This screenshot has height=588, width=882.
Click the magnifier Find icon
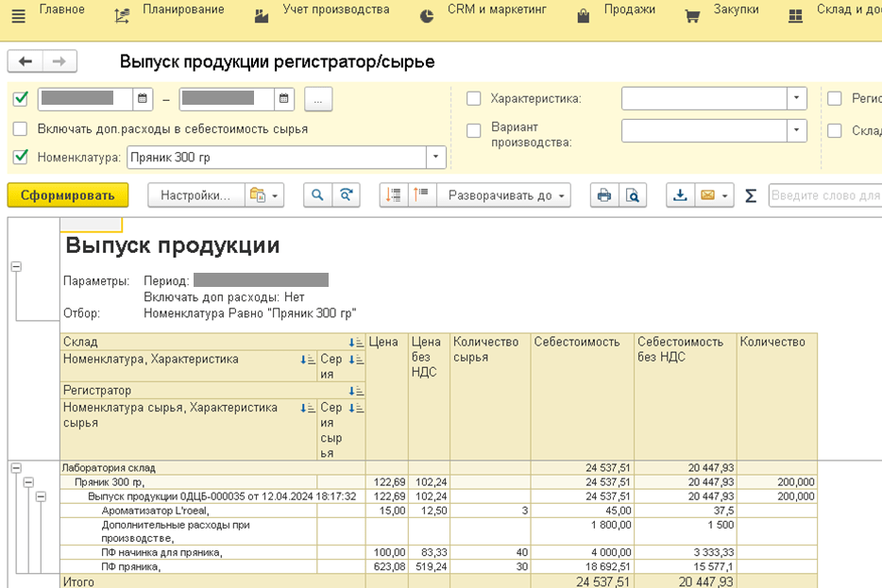[x=318, y=195]
